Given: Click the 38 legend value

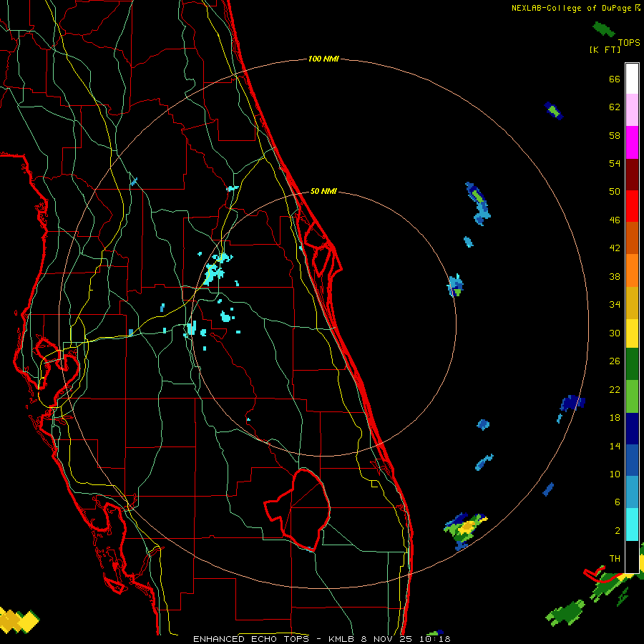Looking at the screenshot, I should click(x=615, y=276).
